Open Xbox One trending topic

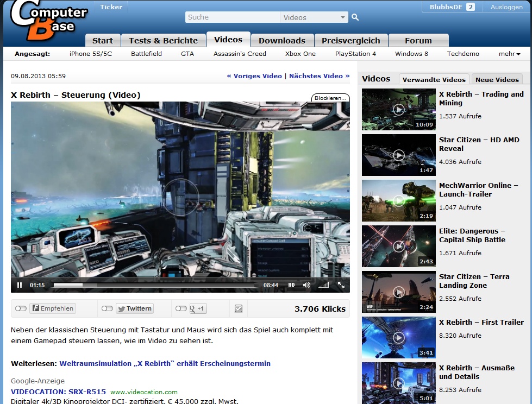coord(301,54)
